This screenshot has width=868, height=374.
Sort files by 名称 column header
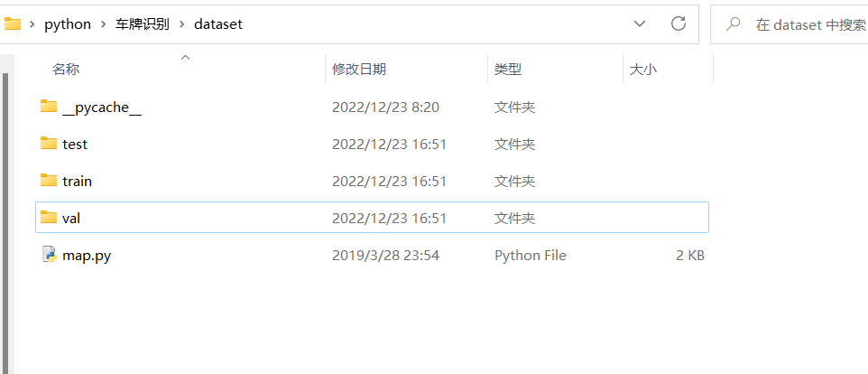pos(66,69)
